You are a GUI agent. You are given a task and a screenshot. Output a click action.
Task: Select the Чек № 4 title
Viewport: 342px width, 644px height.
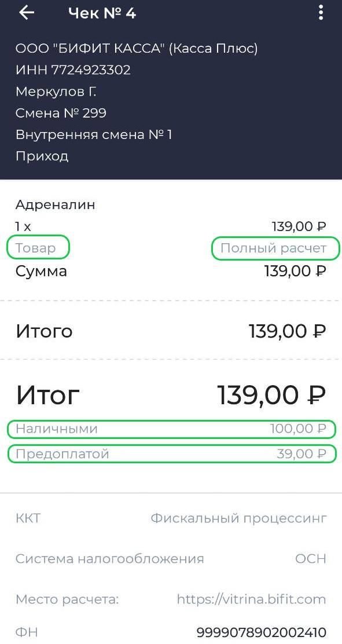tap(102, 13)
